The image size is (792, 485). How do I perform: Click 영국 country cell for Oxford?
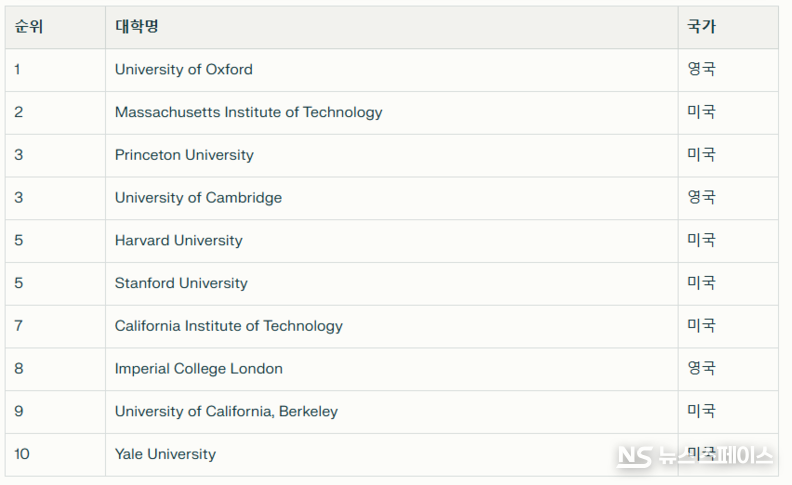coord(701,70)
